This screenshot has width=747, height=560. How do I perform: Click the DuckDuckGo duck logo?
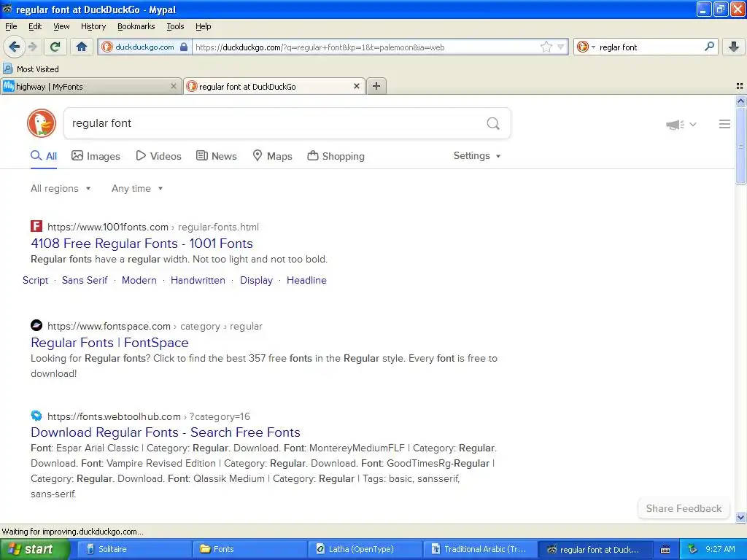pyautogui.click(x=42, y=123)
